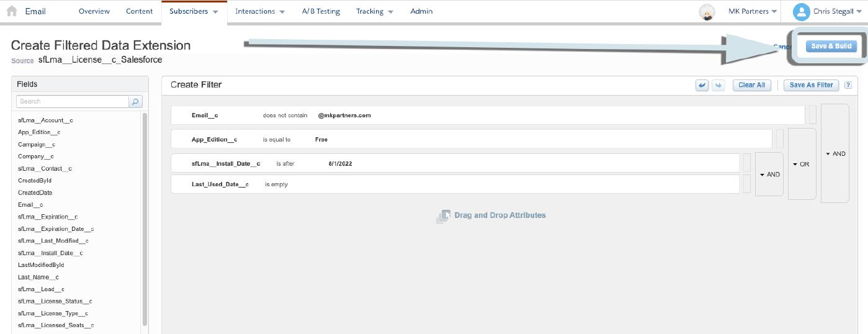Image resolution: width=868 pixels, height=334 pixels.
Task: Click into the Fields search box
Action: click(72, 101)
